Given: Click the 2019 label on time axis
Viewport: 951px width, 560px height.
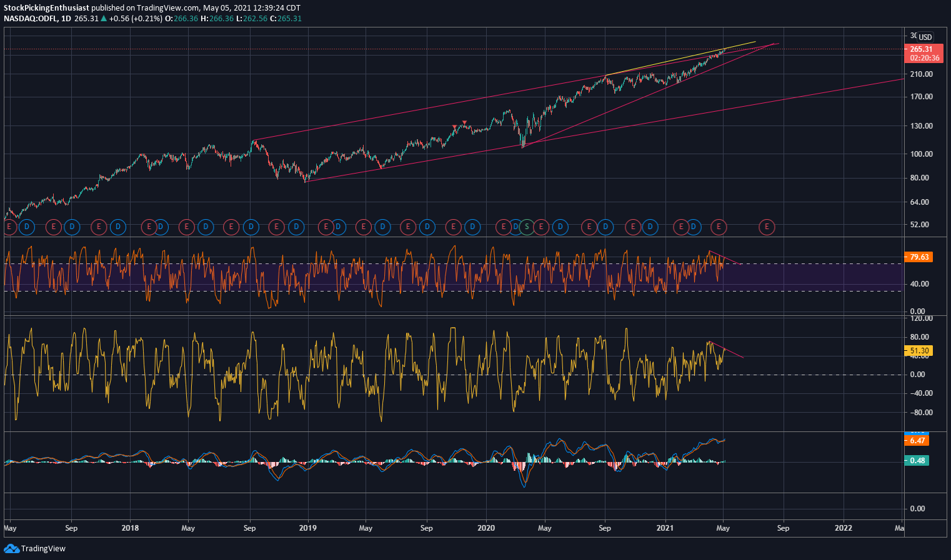Looking at the screenshot, I should (x=308, y=528).
